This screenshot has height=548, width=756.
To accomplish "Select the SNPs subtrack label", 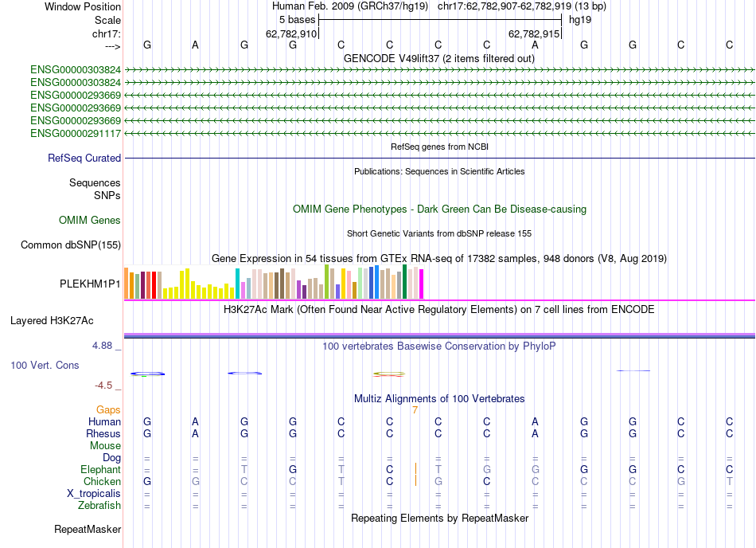I will pyautogui.click(x=107, y=195).
